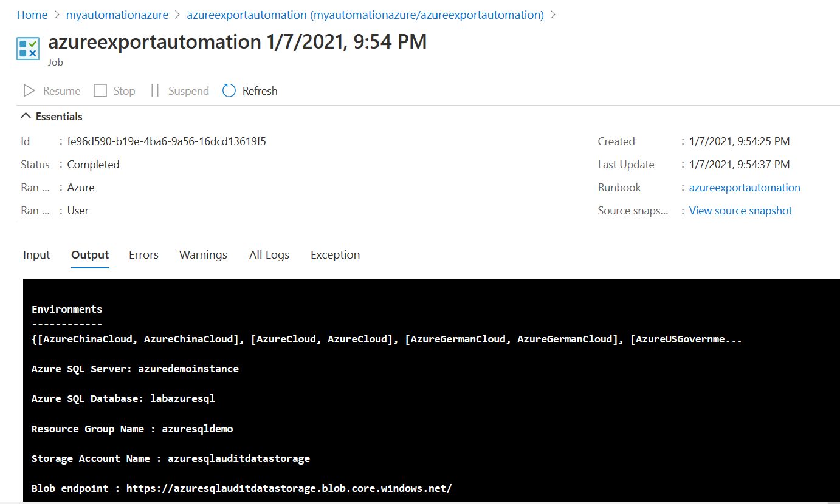Select the Output tab

(x=90, y=255)
